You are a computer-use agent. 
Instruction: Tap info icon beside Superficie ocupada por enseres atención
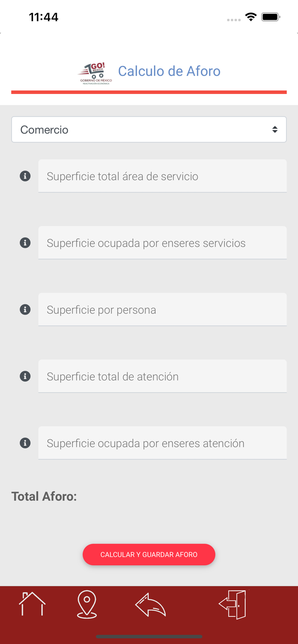click(x=25, y=443)
